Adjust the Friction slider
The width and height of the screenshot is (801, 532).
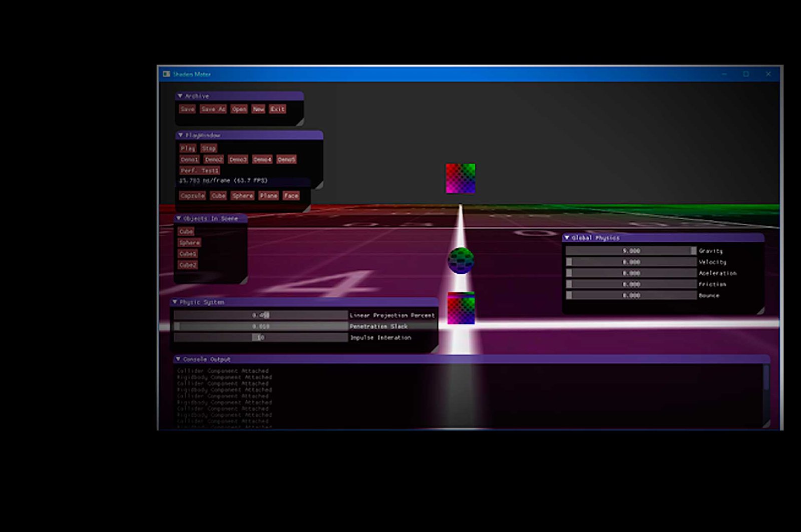[x=631, y=284]
